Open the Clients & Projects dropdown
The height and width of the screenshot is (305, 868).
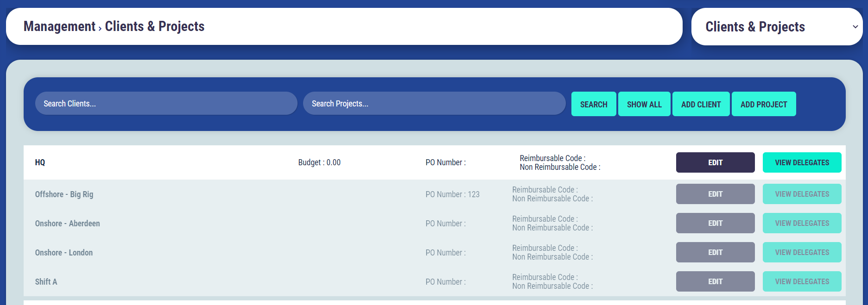[777, 27]
